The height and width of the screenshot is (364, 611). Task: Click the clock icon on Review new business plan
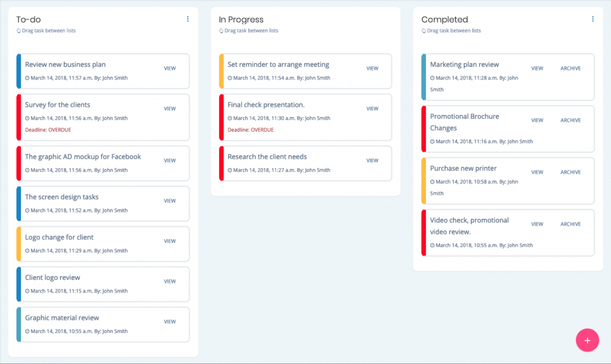click(x=27, y=78)
